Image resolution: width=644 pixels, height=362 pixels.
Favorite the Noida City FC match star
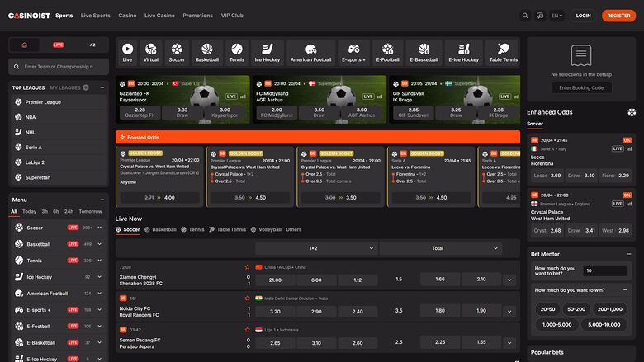coord(247,299)
